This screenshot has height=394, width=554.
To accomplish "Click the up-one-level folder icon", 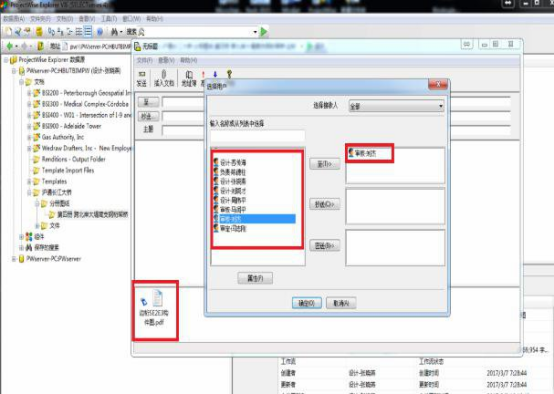I will pos(41,46).
